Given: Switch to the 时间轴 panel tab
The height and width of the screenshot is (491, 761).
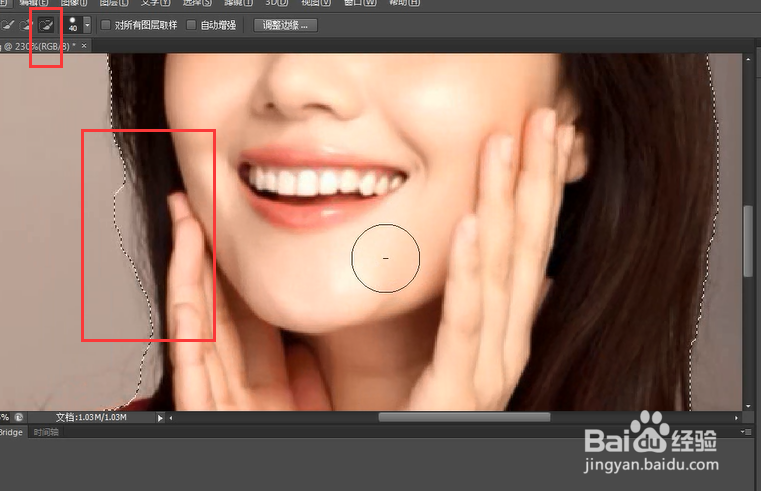Looking at the screenshot, I should (x=46, y=432).
